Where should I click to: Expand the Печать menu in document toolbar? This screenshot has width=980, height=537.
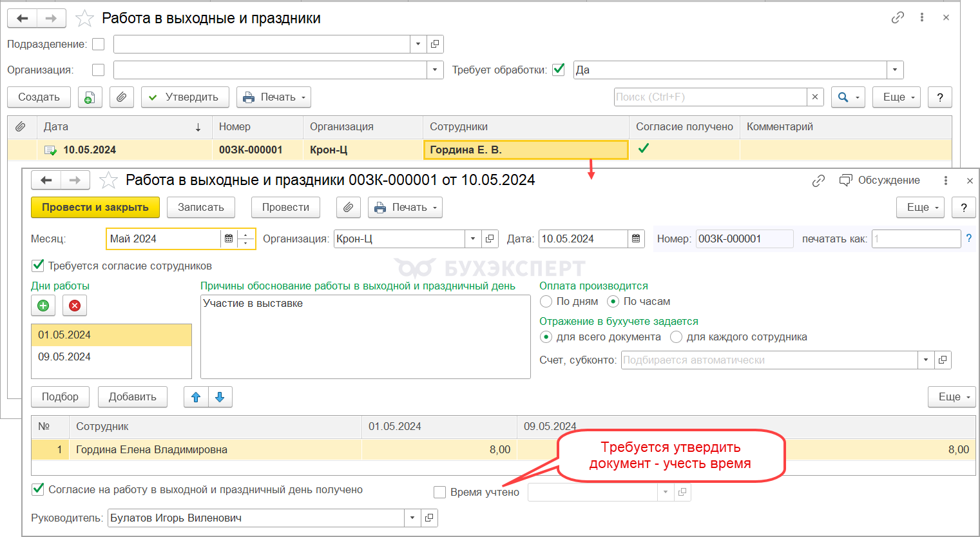pos(405,208)
